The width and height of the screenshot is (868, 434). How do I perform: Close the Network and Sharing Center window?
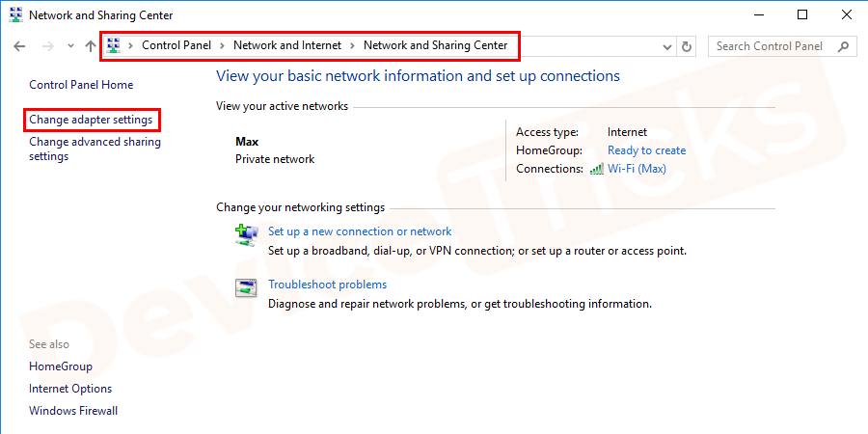point(847,14)
